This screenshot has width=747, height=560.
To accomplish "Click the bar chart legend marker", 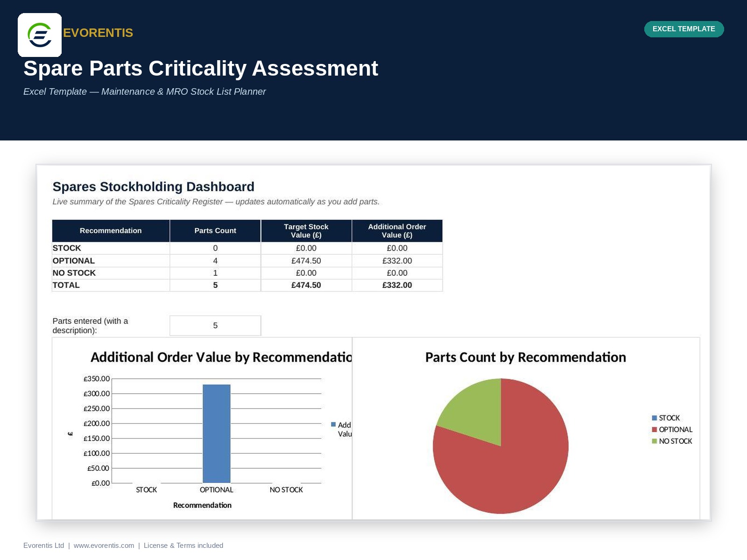I will (333, 425).
